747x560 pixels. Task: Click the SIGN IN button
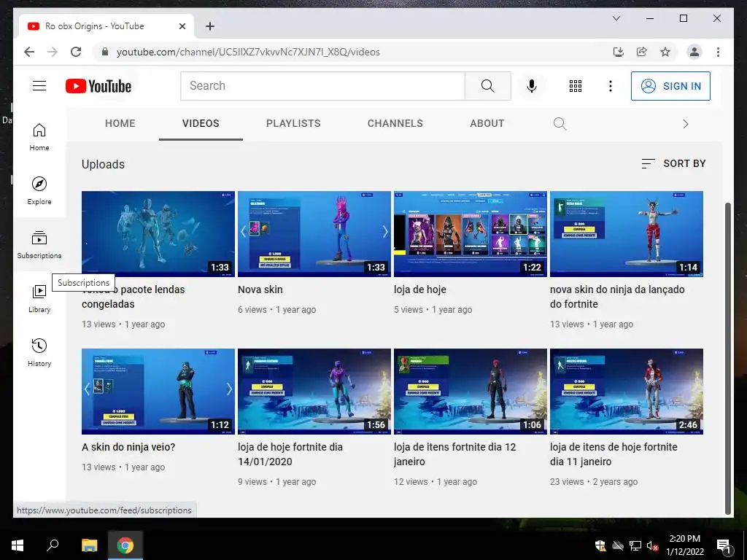tap(670, 86)
